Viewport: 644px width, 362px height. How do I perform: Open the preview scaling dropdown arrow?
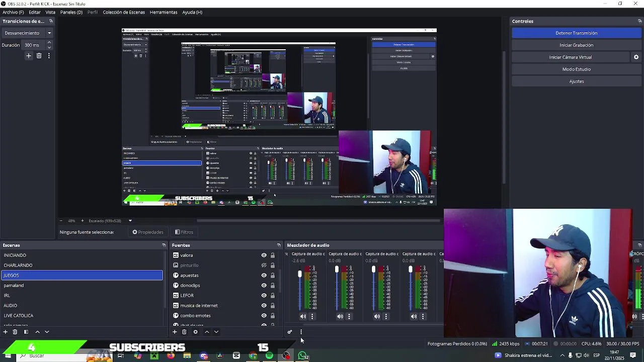(x=130, y=221)
